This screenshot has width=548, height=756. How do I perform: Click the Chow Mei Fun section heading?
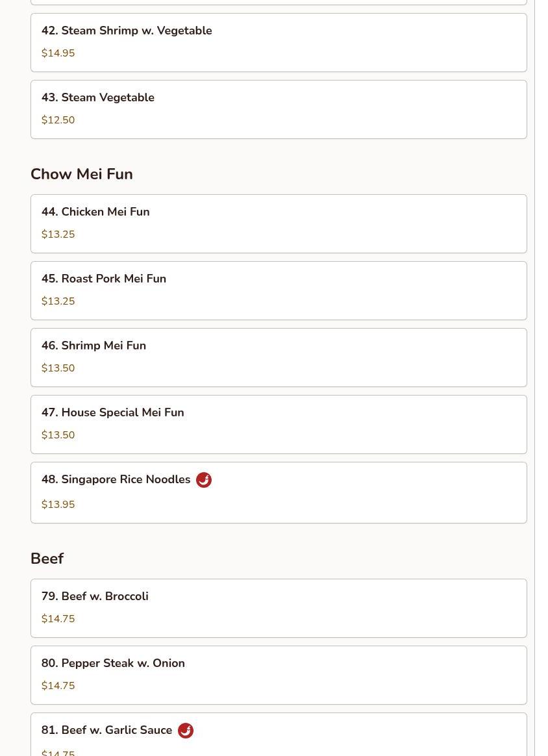[82, 174]
